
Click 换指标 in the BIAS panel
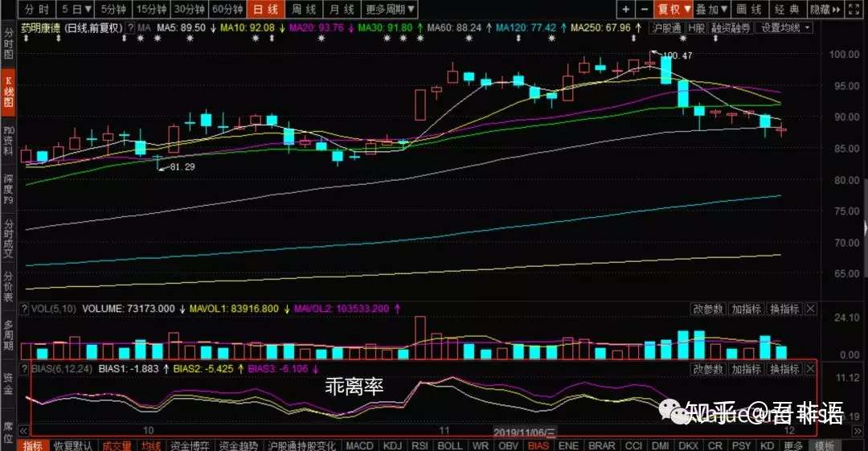[x=785, y=368]
